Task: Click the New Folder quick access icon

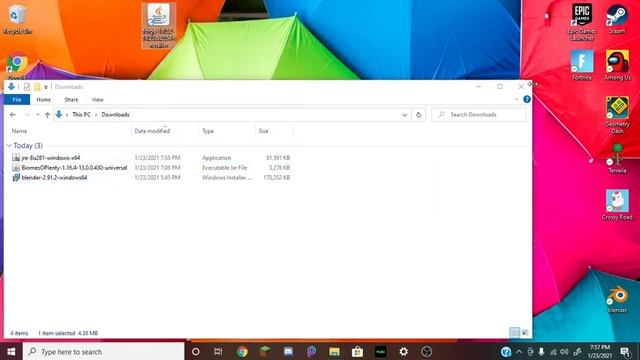Action: pyautogui.click(x=37, y=87)
